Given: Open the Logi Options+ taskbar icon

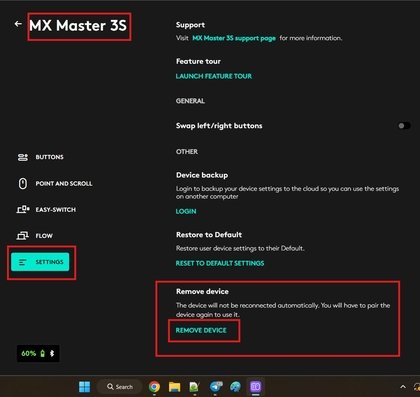Looking at the screenshot, I should [256, 387].
